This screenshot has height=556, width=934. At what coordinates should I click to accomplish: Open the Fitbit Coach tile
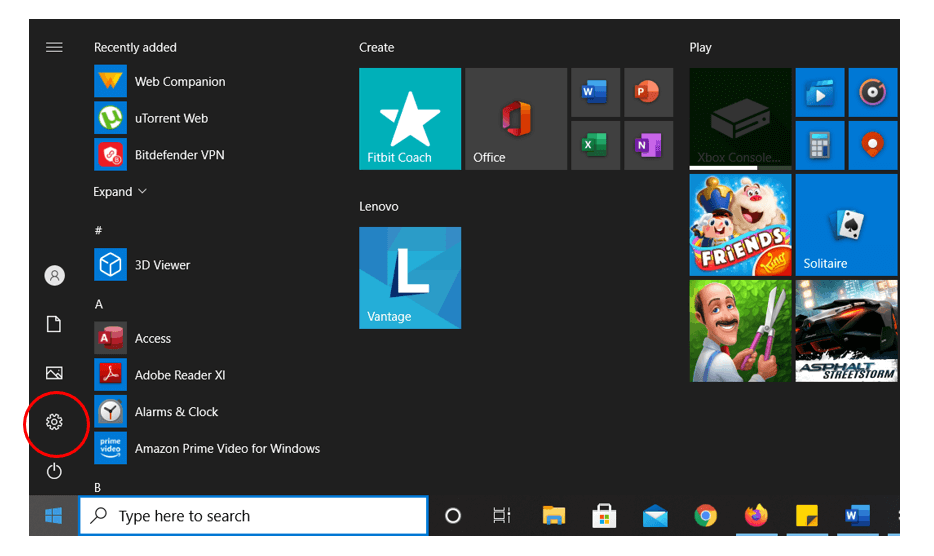[410, 119]
